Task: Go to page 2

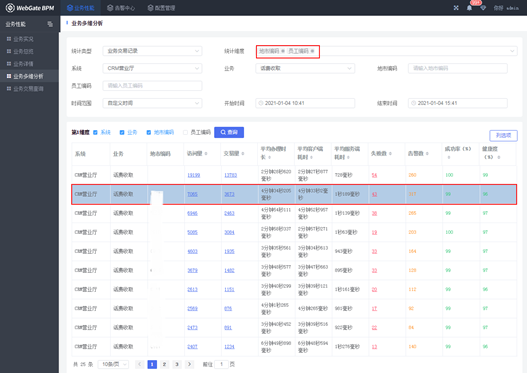Action: coord(164,364)
